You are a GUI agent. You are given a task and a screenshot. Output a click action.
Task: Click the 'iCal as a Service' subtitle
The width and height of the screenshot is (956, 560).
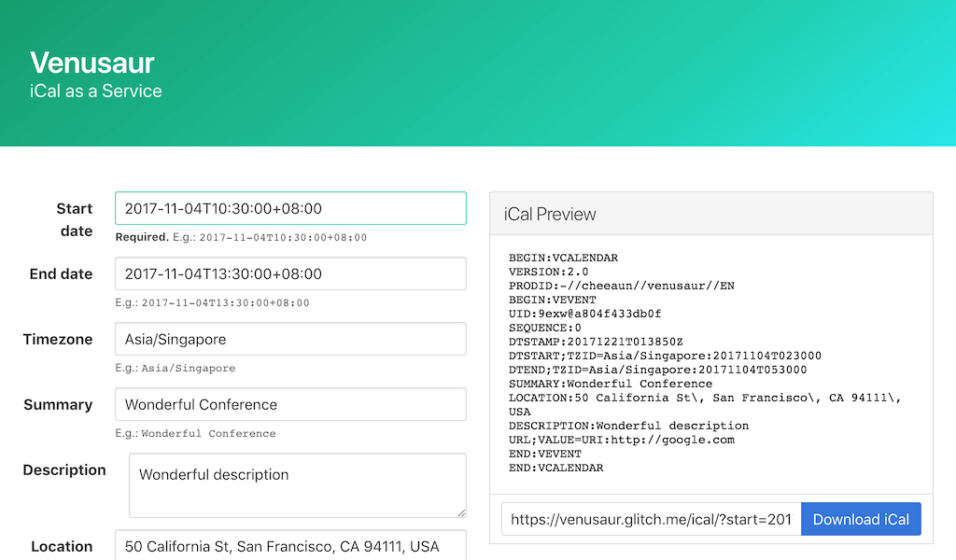(96, 91)
